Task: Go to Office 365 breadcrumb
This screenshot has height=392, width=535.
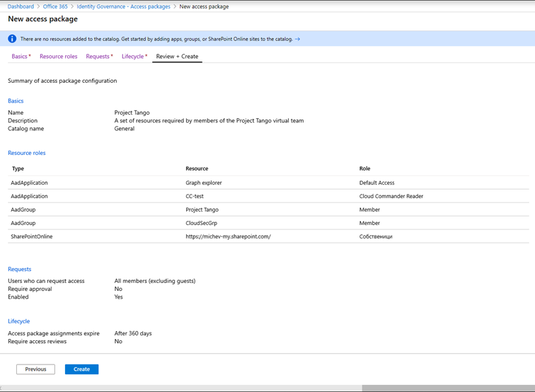Action: (x=55, y=6)
